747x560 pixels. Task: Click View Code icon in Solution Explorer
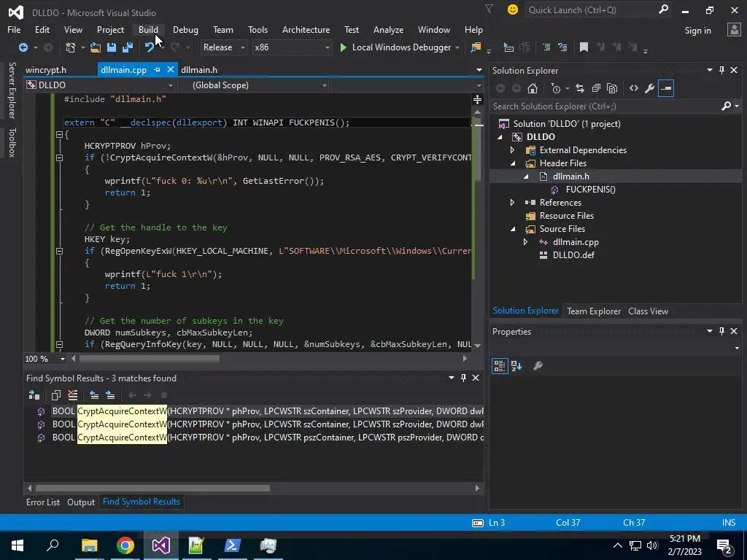tap(634, 88)
